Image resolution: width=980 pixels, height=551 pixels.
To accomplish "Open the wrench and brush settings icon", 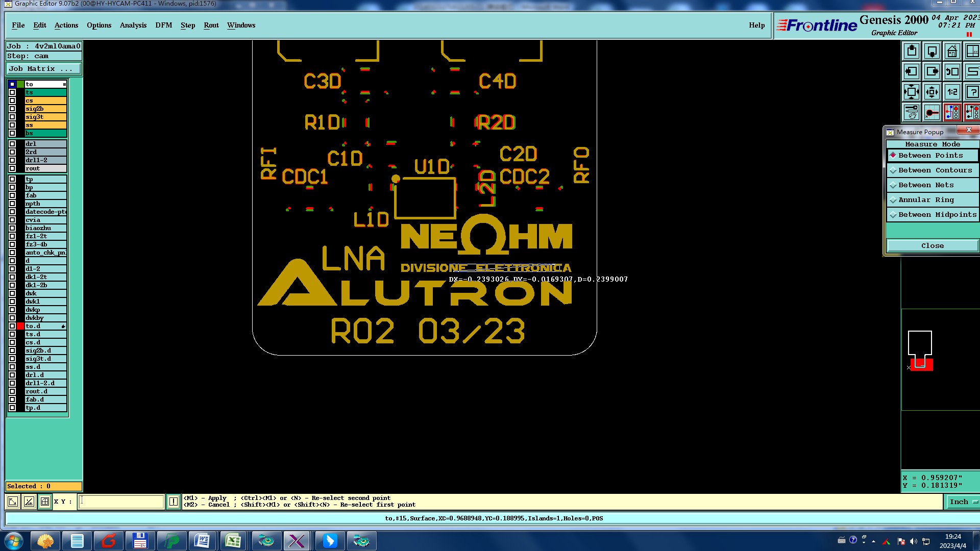I will 912,112.
